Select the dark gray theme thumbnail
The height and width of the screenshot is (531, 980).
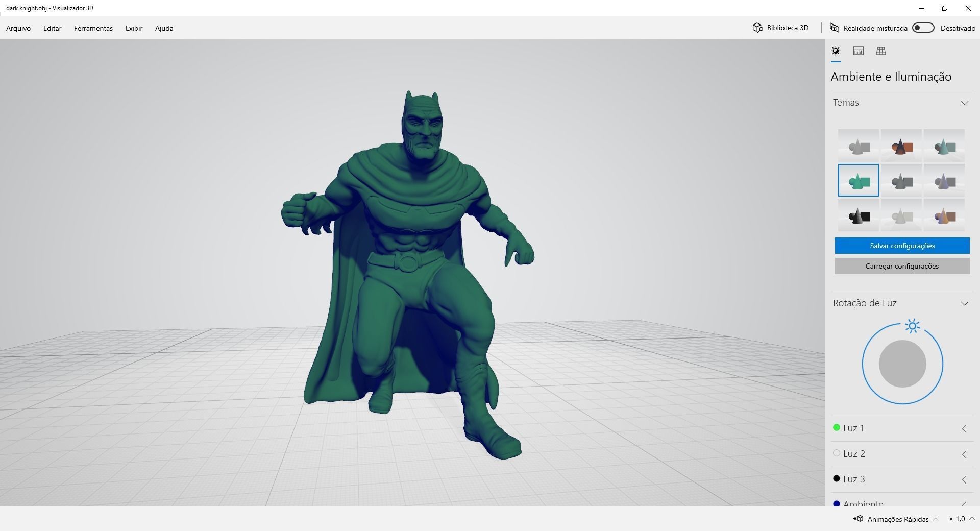pos(901,180)
